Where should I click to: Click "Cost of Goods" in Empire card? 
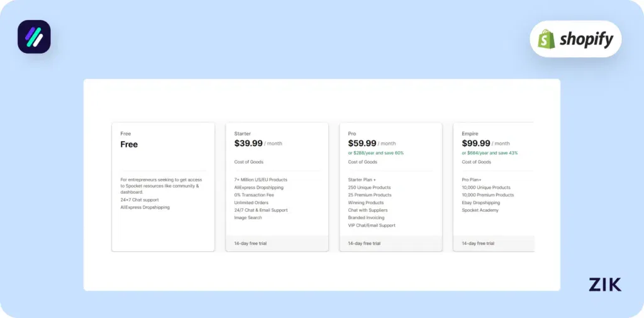477,162
